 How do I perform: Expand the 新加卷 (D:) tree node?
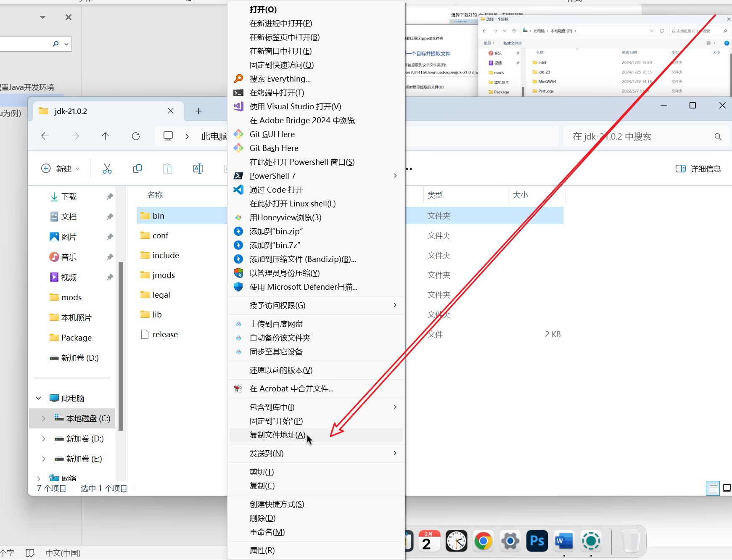pos(43,438)
